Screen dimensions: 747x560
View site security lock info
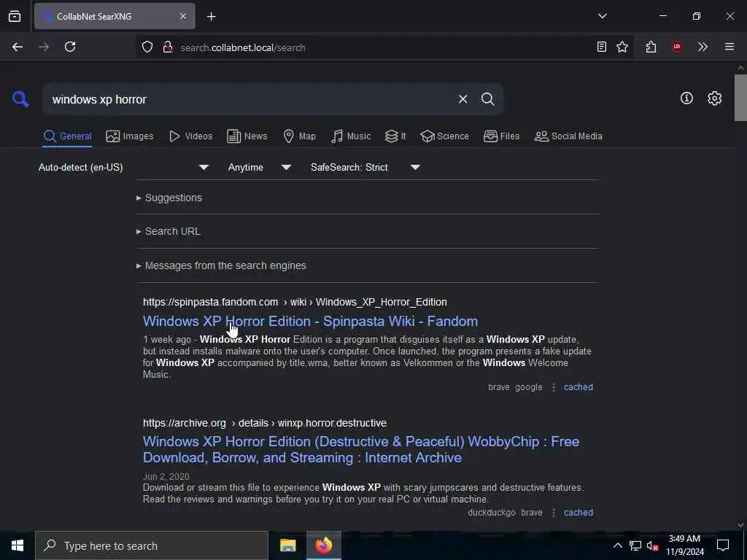168,47
